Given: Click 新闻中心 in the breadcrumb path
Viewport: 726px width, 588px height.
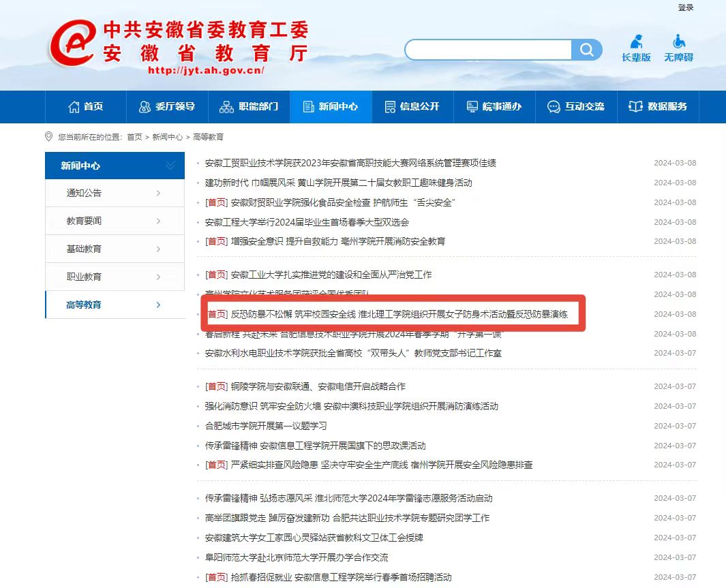Looking at the screenshot, I should coord(167,137).
